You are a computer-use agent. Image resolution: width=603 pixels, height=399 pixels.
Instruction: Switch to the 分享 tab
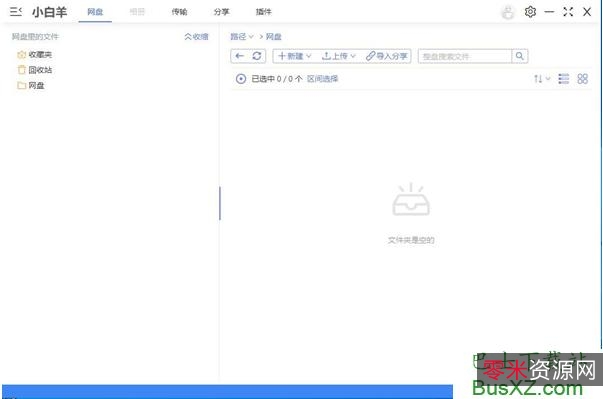(x=222, y=12)
